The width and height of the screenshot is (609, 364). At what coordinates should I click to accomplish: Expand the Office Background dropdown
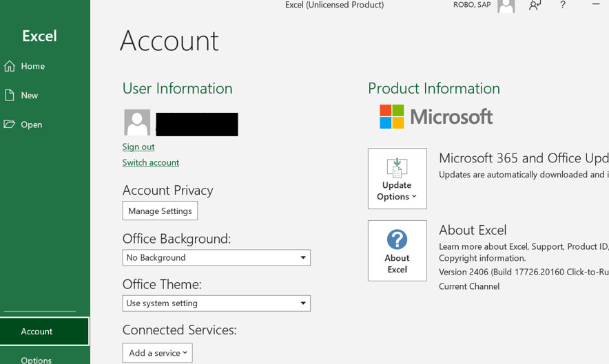[216, 257]
